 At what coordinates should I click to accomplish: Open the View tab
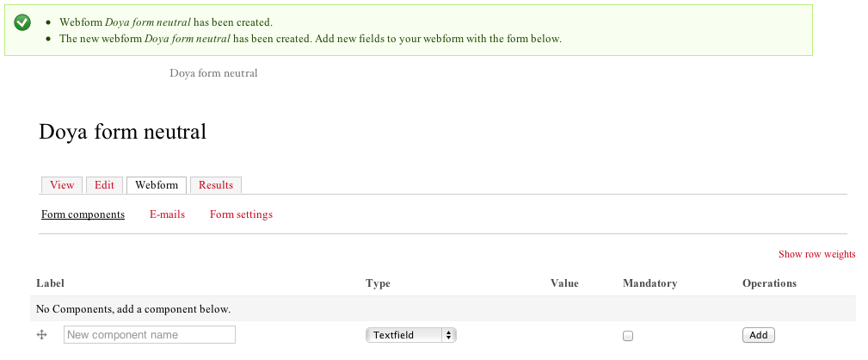[62, 185]
